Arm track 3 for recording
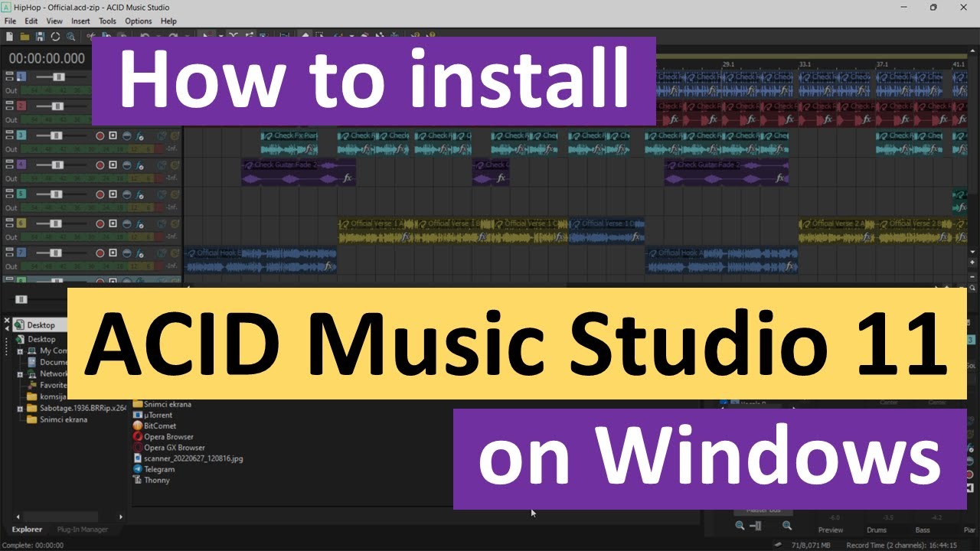 tap(100, 135)
